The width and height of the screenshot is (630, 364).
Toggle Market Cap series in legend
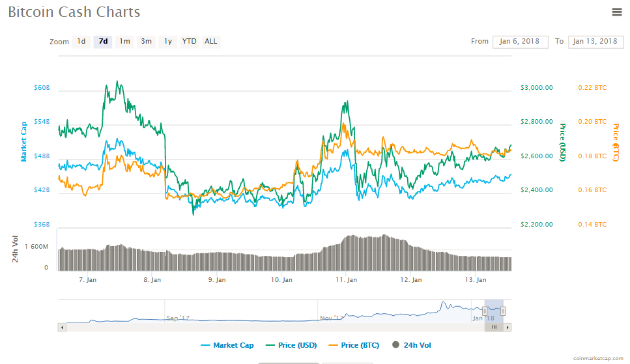227,345
